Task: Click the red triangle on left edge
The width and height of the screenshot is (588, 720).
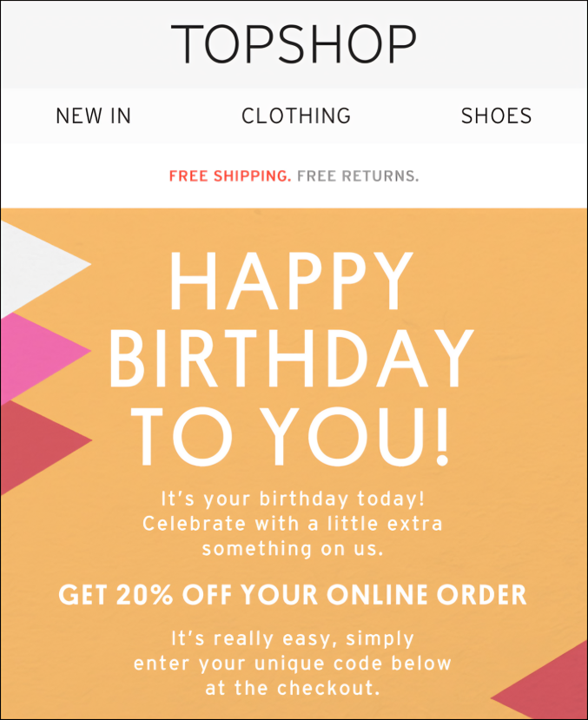Action: pyautogui.click(x=35, y=443)
